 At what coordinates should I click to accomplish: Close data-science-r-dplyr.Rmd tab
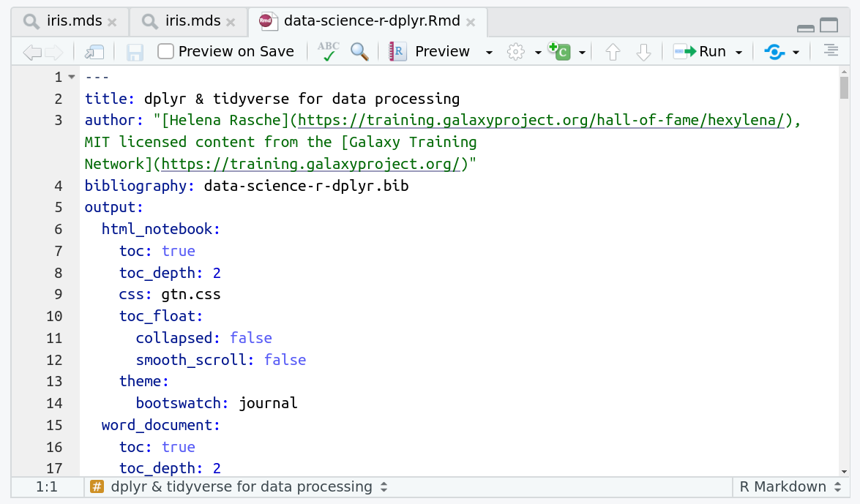point(471,22)
